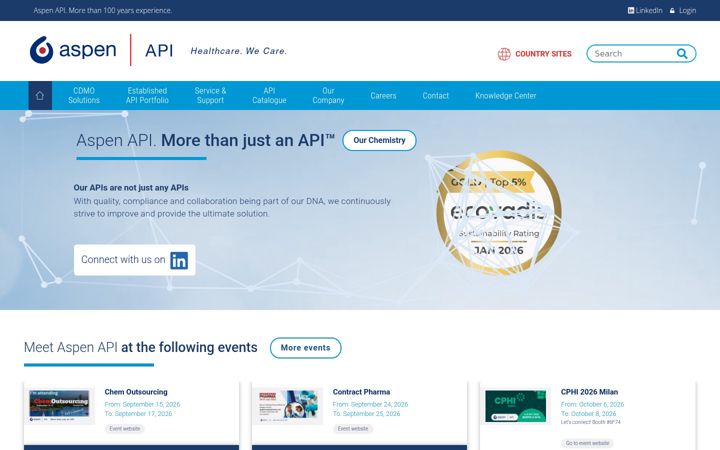This screenshot has width=720, height=450.
Task: Click 'To: September 25, 2026' date
Action: (x=366, y=414)
